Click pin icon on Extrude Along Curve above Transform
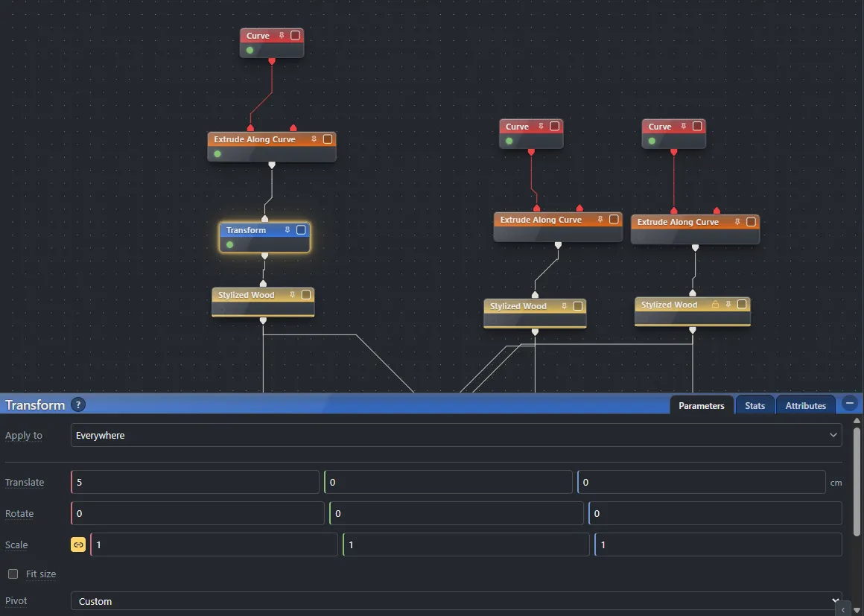This screenshot has height=616, width=864. [314, 139]
